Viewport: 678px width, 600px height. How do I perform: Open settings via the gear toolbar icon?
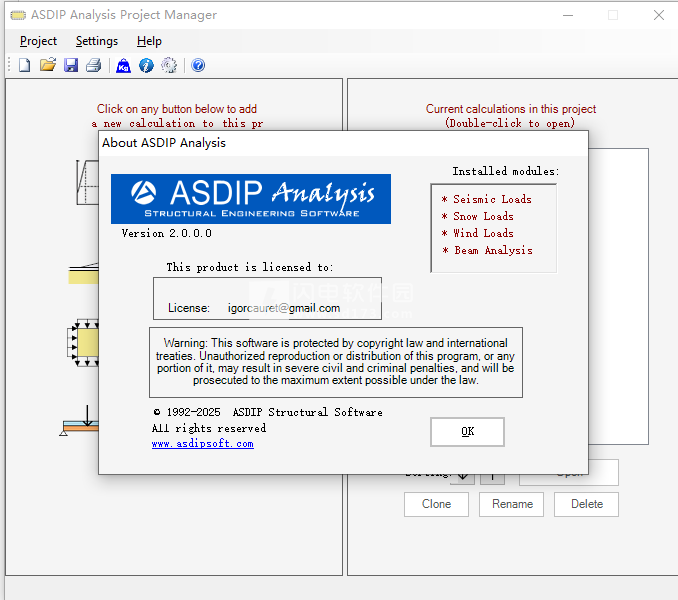(x=169, y=65)
